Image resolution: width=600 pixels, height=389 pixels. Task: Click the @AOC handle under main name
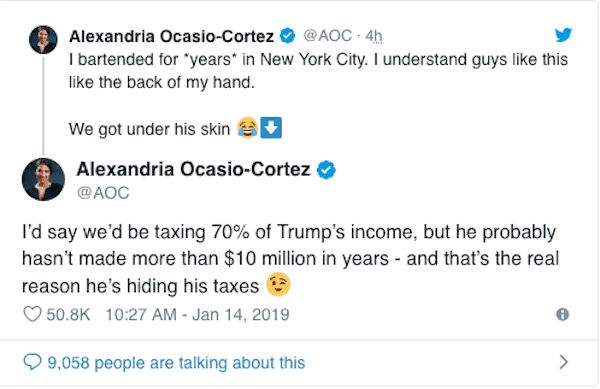click(103, 193)
